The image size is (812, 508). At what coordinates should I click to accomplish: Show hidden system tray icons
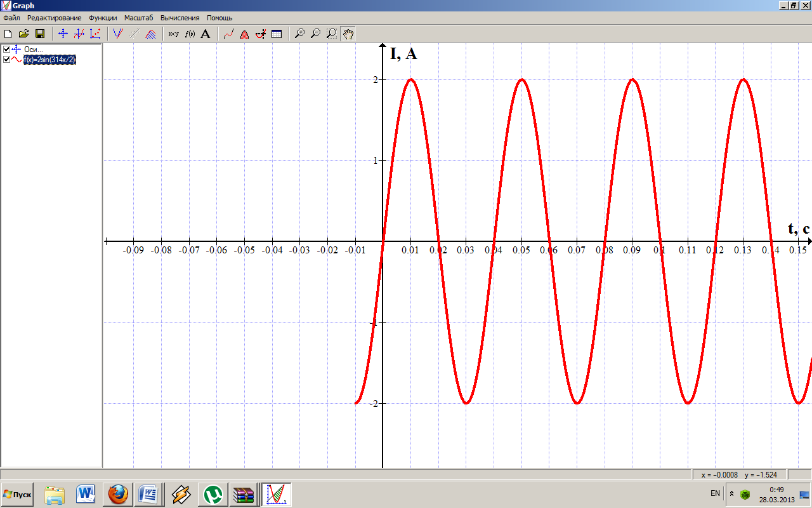click(731, 493)
